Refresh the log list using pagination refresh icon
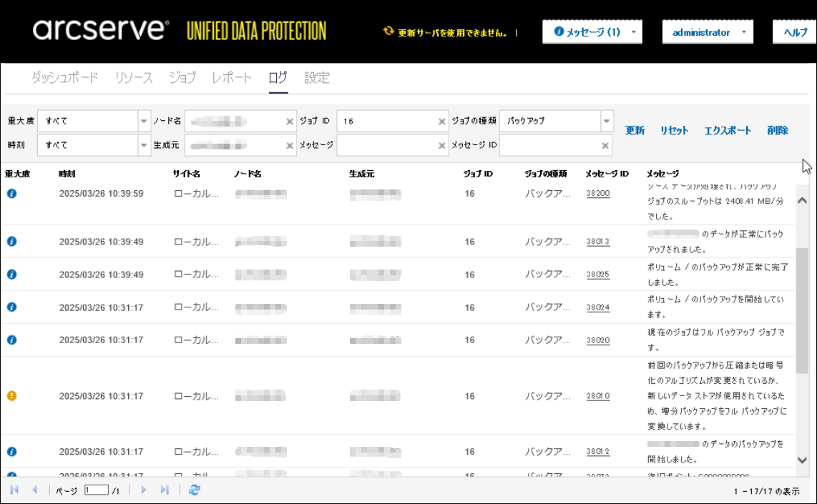Screen dimensions: 817x504 tap(195, 490)
